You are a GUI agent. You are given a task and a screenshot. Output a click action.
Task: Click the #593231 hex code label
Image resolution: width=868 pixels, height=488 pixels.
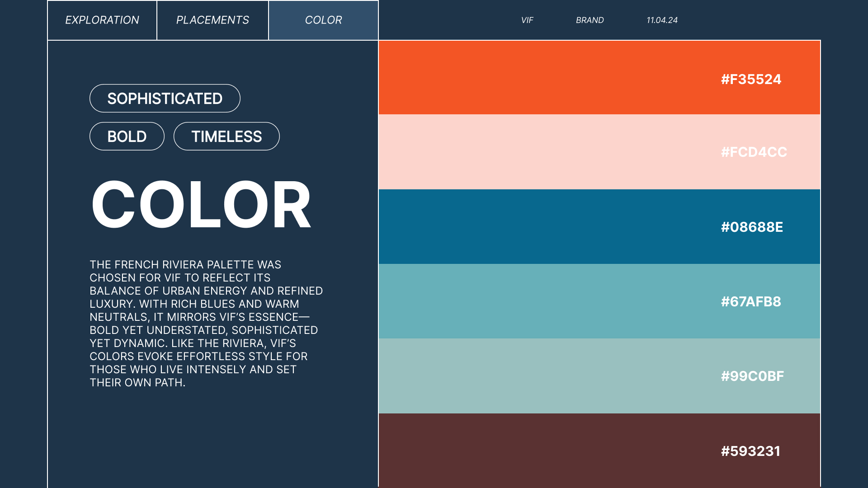click(750, 451)
